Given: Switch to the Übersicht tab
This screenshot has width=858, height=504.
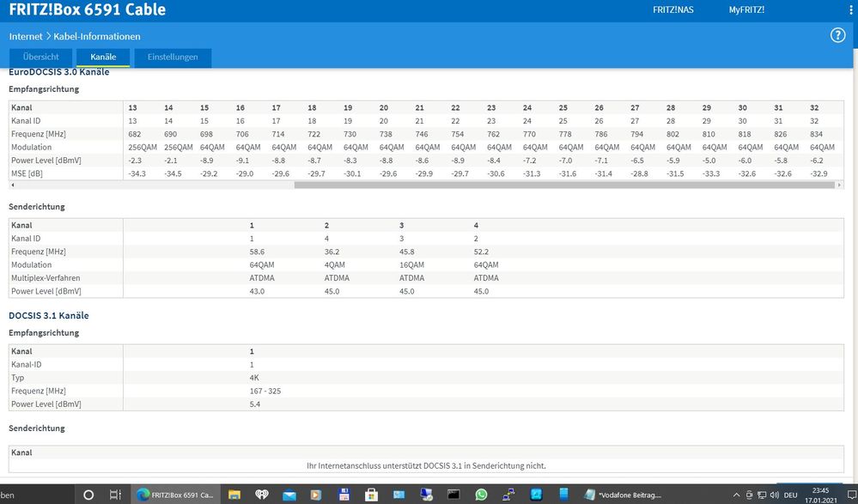Looking at the screenshot, I should click(41, 57).
